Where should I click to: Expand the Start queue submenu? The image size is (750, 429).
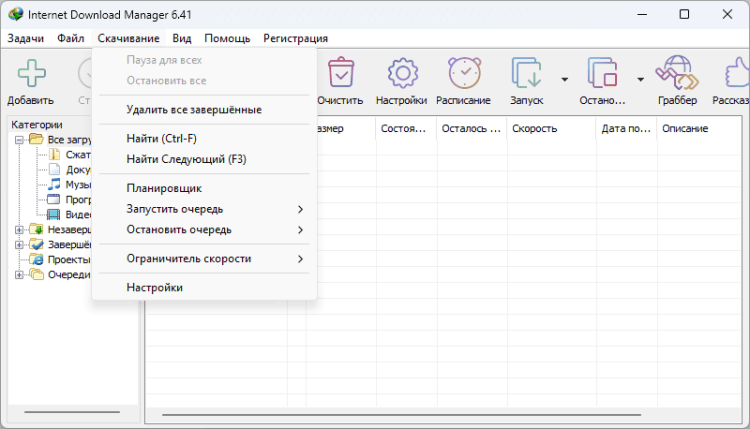(300, 209)
